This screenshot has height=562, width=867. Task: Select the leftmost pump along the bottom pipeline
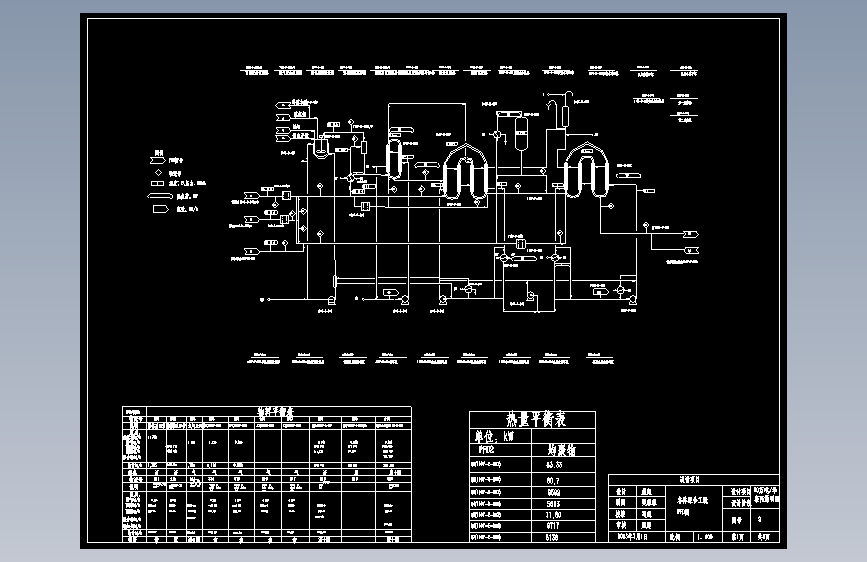click(x=331, y=300)
